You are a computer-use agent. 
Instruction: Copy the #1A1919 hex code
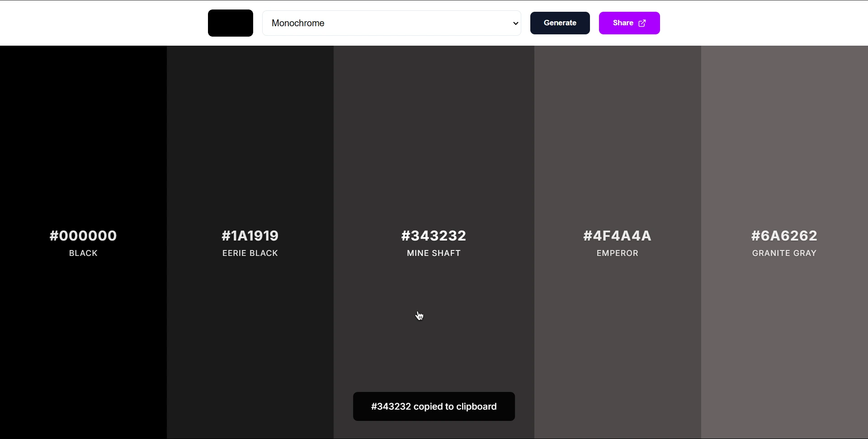pyautogui.click(x=250, y=236)
